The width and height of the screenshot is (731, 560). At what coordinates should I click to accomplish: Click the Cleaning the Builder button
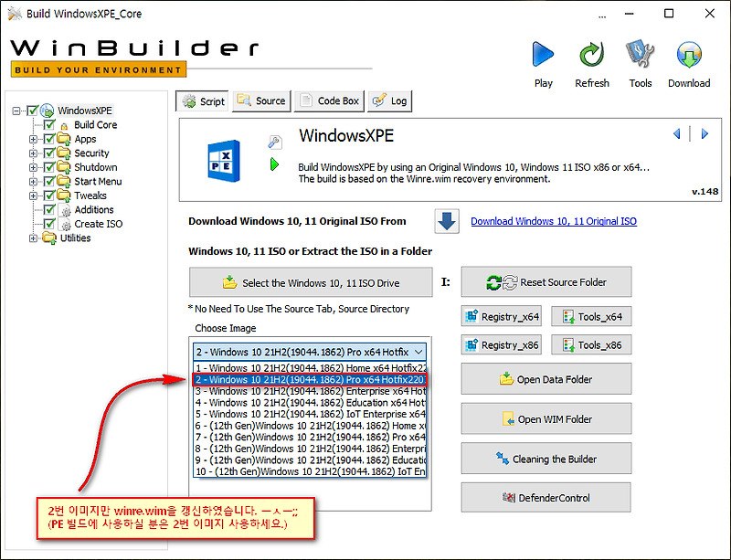[x=546, y=459]
